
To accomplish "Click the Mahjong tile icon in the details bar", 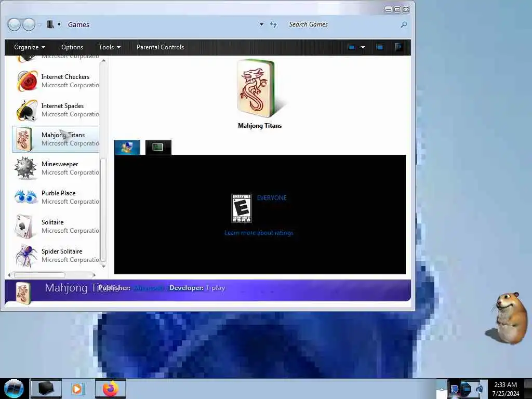I will [24, 293].
